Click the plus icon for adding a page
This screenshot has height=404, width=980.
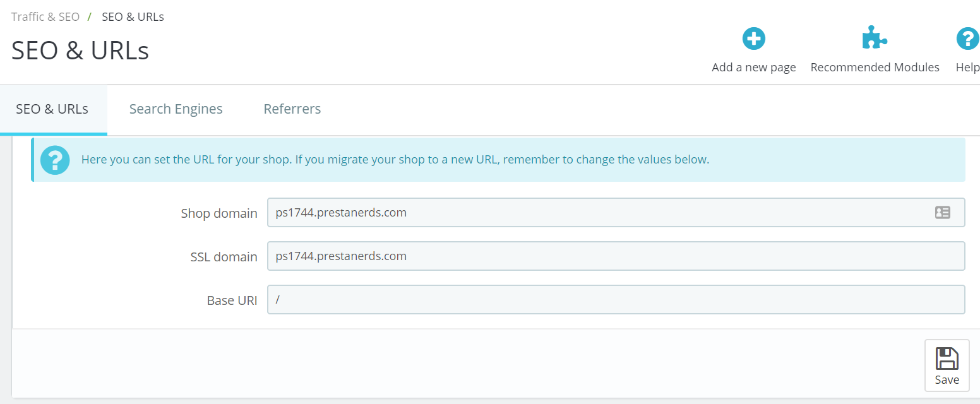[753, 39]
